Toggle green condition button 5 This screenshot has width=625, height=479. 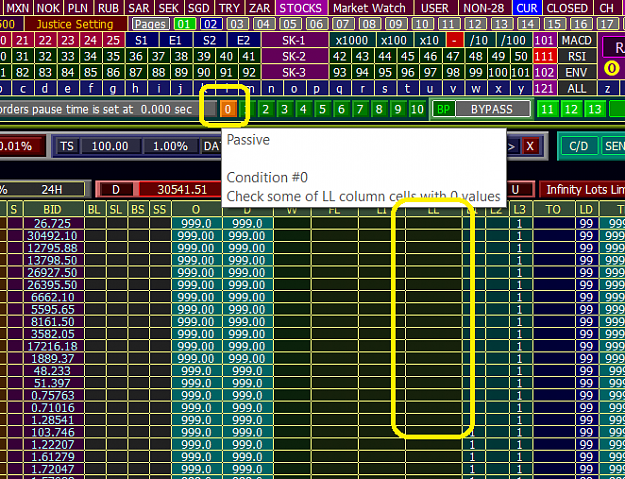(322, 109)
